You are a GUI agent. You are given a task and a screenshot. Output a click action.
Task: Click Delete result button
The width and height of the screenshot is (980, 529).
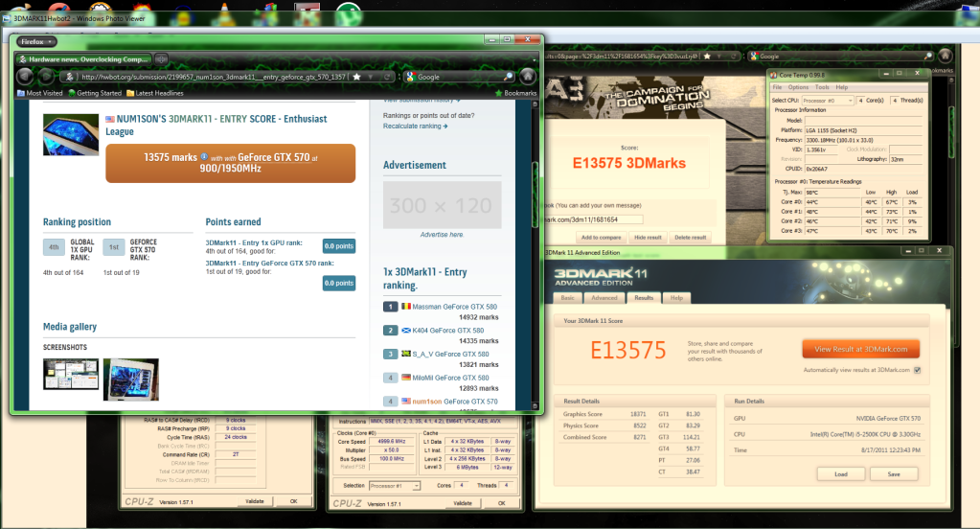pyautogui.click(x=690, y=238)
